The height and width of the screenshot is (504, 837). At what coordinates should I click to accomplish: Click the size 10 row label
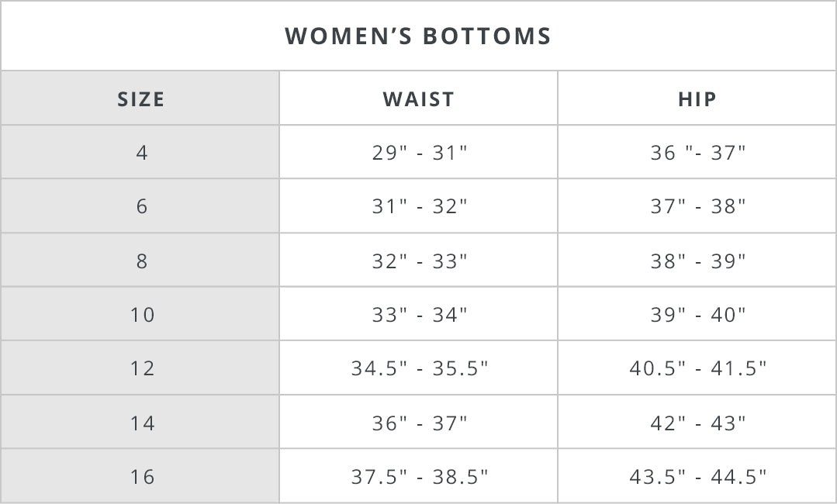[143, 315]
